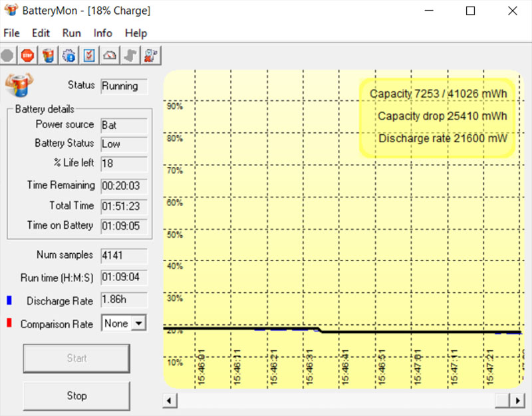Click the Power source field showing Bat
Screen dimensions: 532x416
(124, 126)
